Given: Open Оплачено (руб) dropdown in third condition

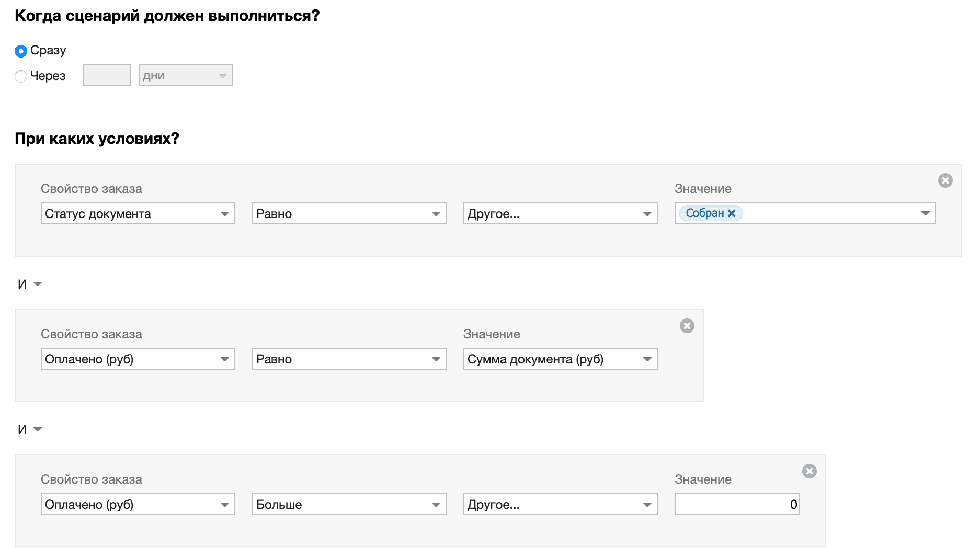Looking at the screenshot, I should pos(138,505).
